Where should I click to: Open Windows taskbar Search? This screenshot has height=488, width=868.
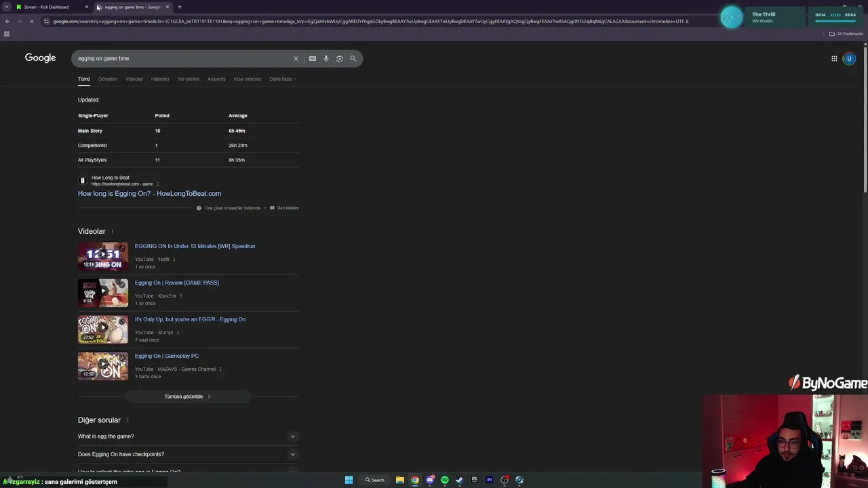pos(375,480)
